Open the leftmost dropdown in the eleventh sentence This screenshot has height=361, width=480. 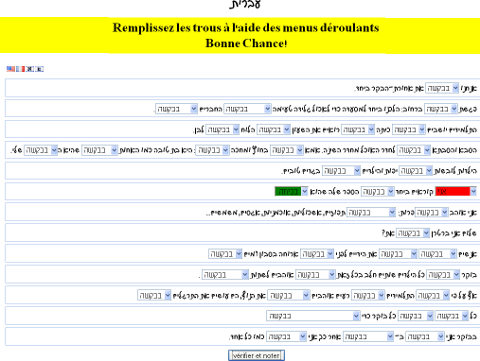point(154,295)
